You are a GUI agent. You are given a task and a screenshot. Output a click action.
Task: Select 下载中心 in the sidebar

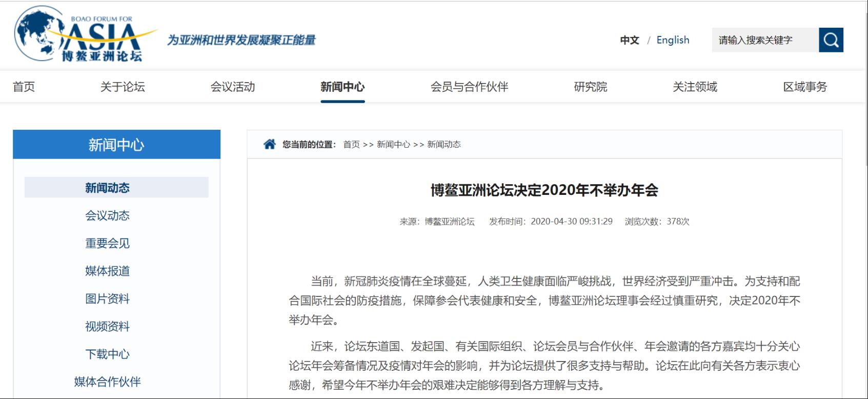107,354
